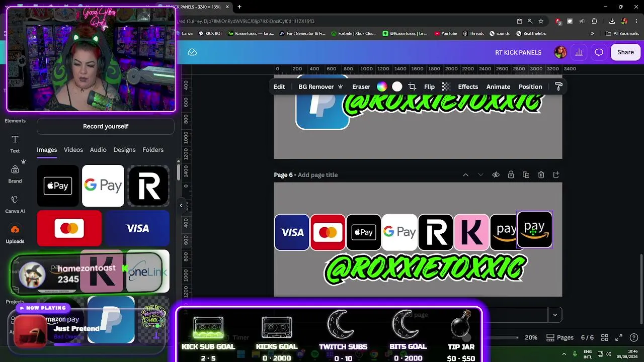This screenshot has width=644, height=362.
Task: Click the Record yourself button
Action: [x=106, y=126]
